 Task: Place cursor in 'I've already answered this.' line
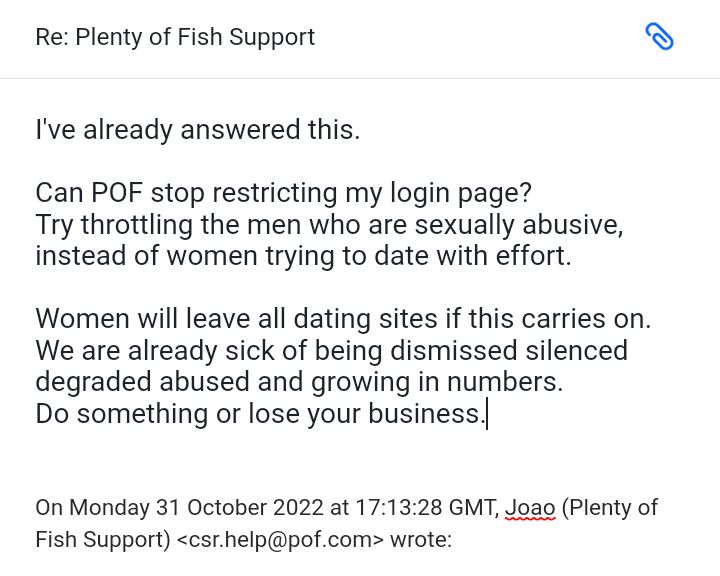pos(198,130)
